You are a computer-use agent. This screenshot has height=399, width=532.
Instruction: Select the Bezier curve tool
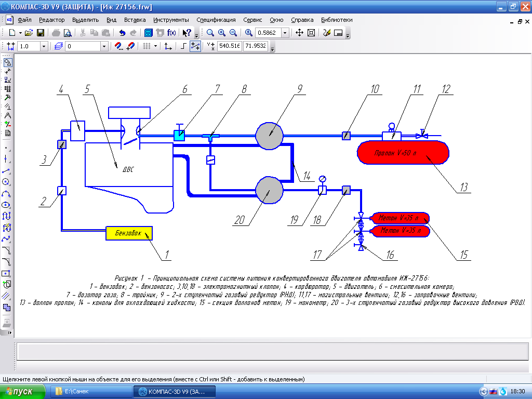(6, 239)
